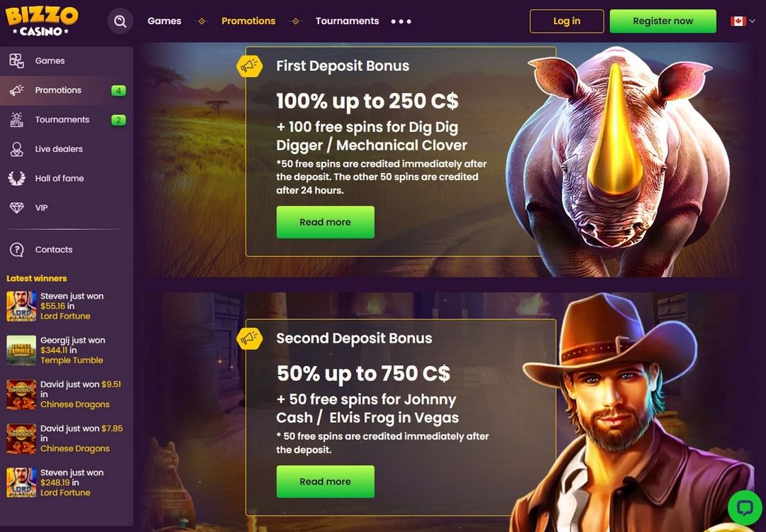The image size is (766, 532).
Task: Click the Log in button
Action: (x=567, y=21)
